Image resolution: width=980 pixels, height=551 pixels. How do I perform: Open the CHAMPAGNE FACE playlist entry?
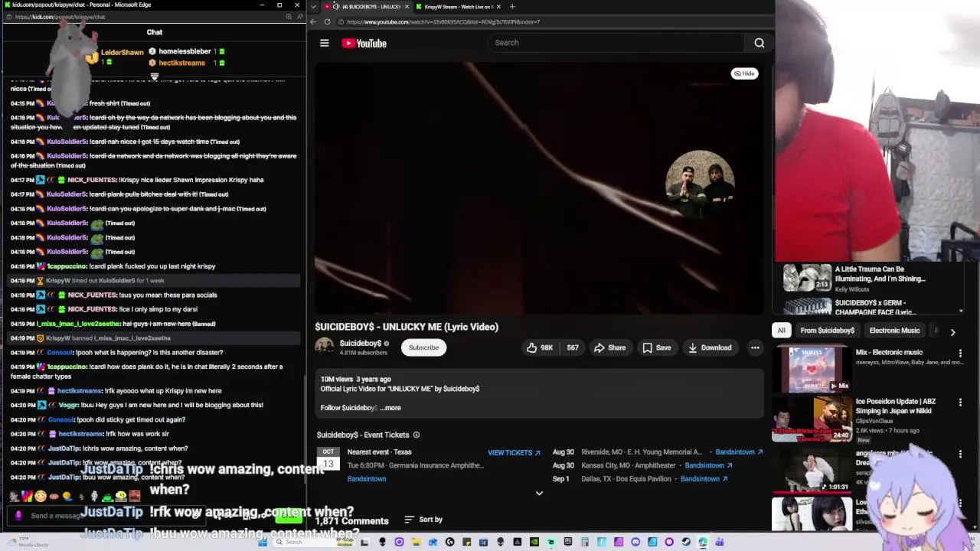point(873,306)
